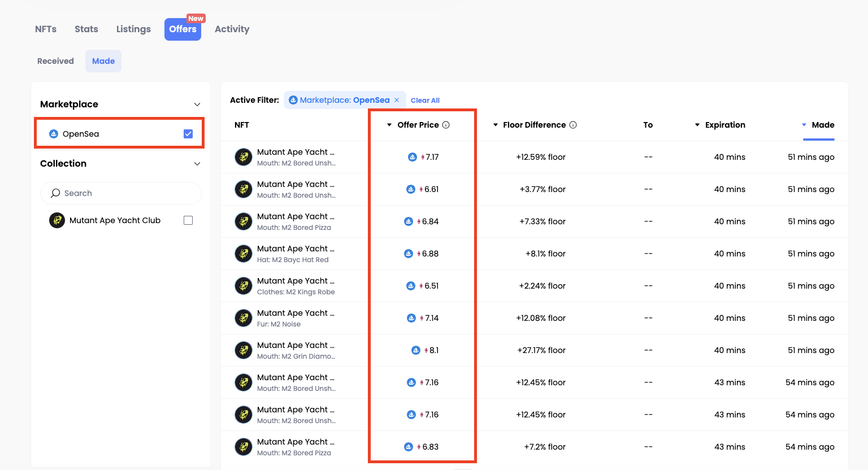Click the Mouth: M2 Grin Diamo... subtitle
The image size is (868, 470).
point(296,356)
